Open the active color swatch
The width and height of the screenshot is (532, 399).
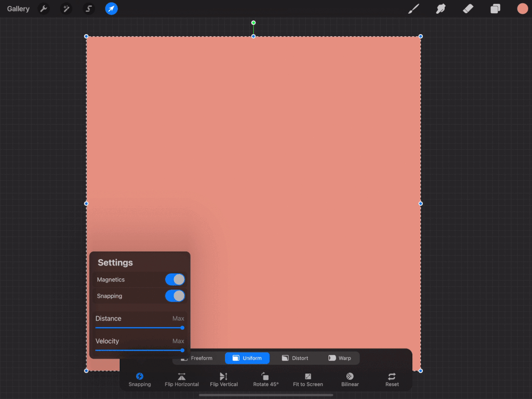click(521, 9)
